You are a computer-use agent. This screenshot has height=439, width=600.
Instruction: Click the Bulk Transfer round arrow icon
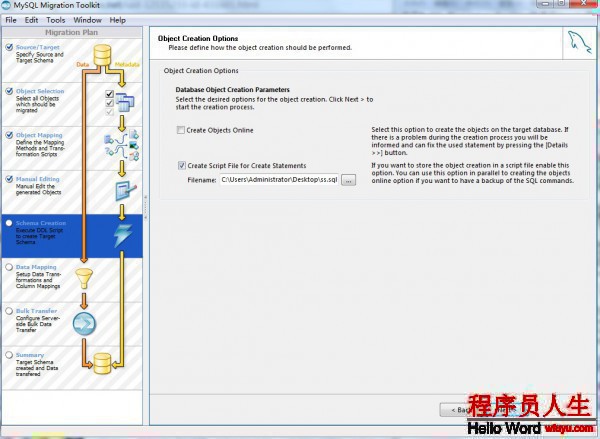(x=84, y=323)
